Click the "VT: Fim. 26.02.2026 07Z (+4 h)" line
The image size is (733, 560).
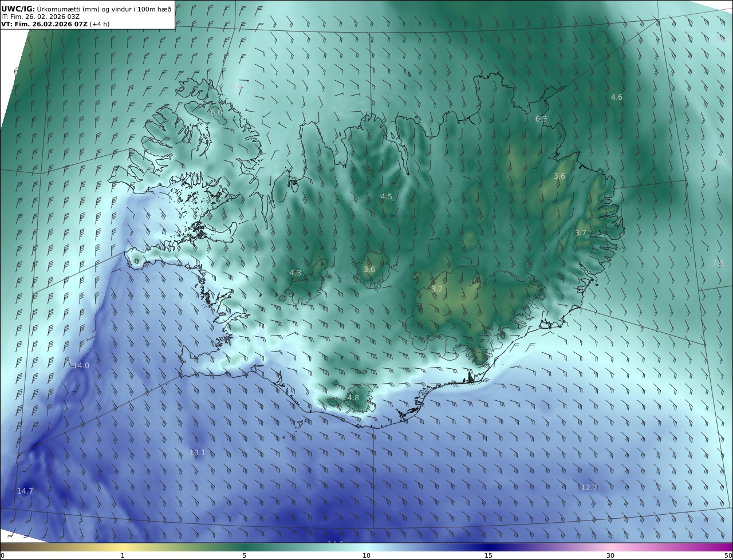click(56, 24)
